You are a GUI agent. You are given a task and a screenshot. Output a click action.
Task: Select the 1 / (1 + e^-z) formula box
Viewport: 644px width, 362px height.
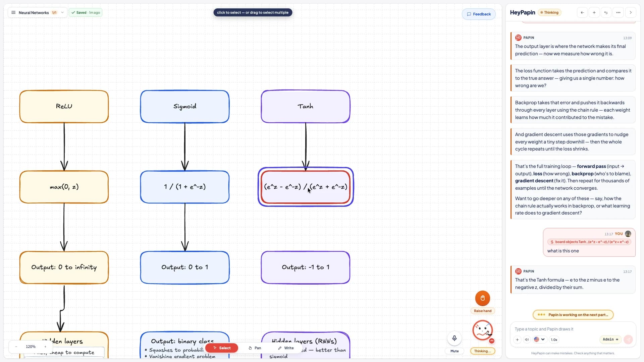pos(185,187)
